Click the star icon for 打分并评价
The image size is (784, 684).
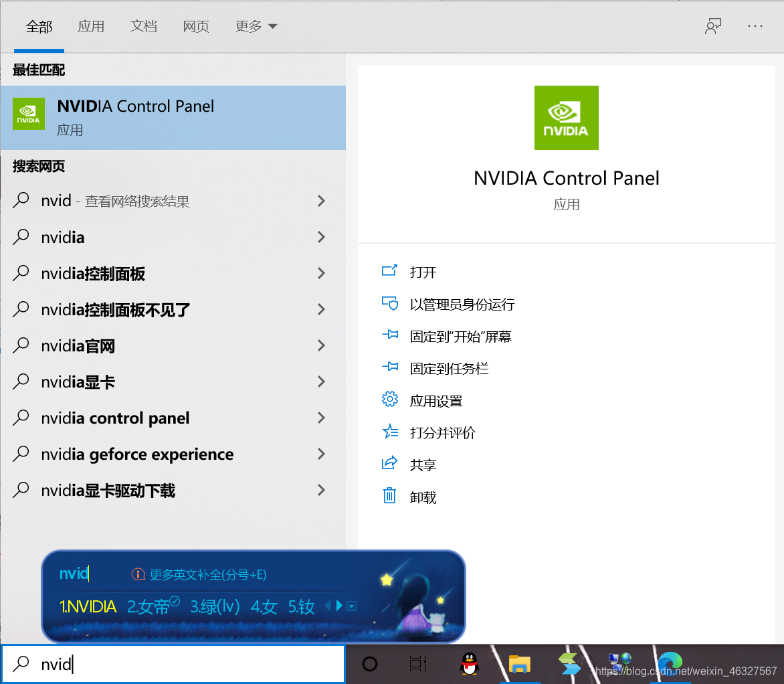pyautogui.click(x=389, y=431)
